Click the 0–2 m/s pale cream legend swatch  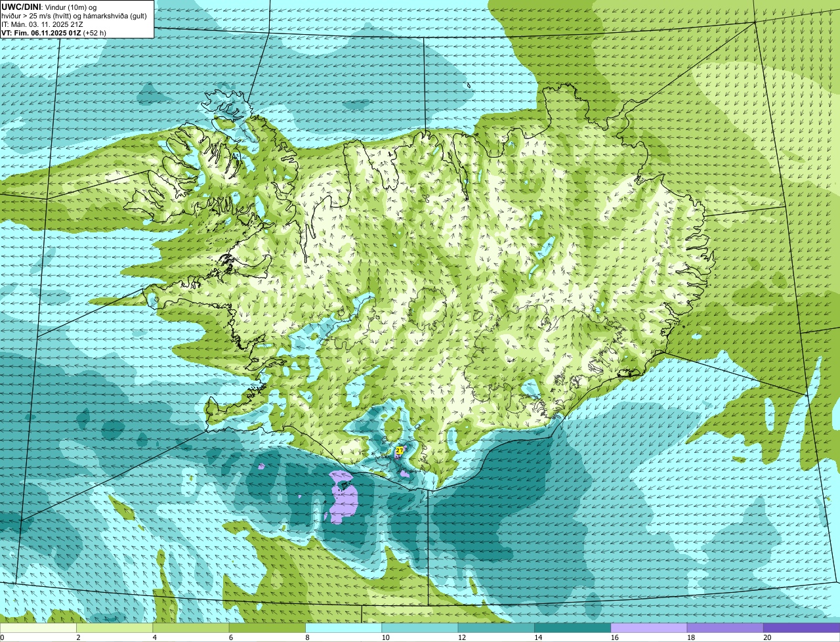click(x=39, y=628)
